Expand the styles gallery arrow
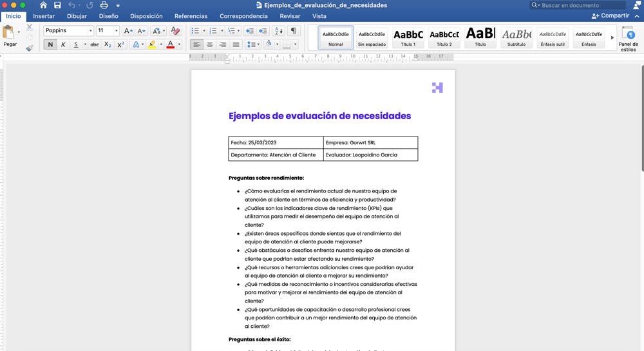This screenshot has height=351, width=644. click(x=612, y=37)
